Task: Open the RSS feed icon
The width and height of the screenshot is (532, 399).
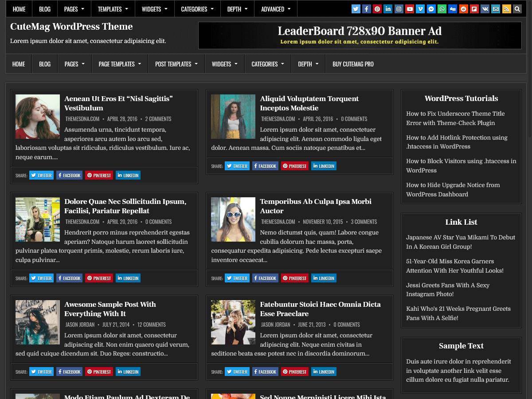Action: 506,8
